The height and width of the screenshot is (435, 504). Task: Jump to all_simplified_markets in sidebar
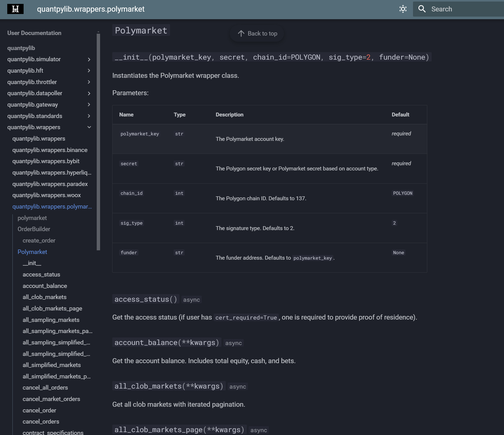coord(52,365)
